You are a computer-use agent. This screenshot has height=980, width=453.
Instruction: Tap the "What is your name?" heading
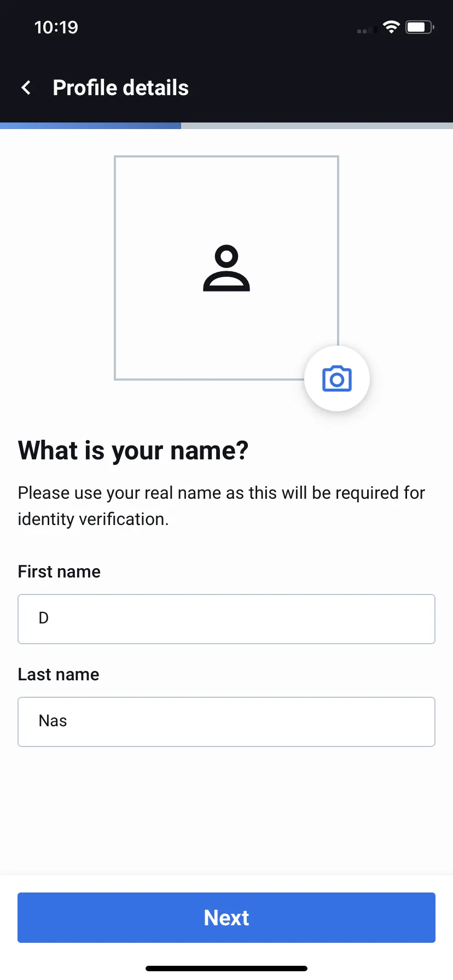point(133,451)
